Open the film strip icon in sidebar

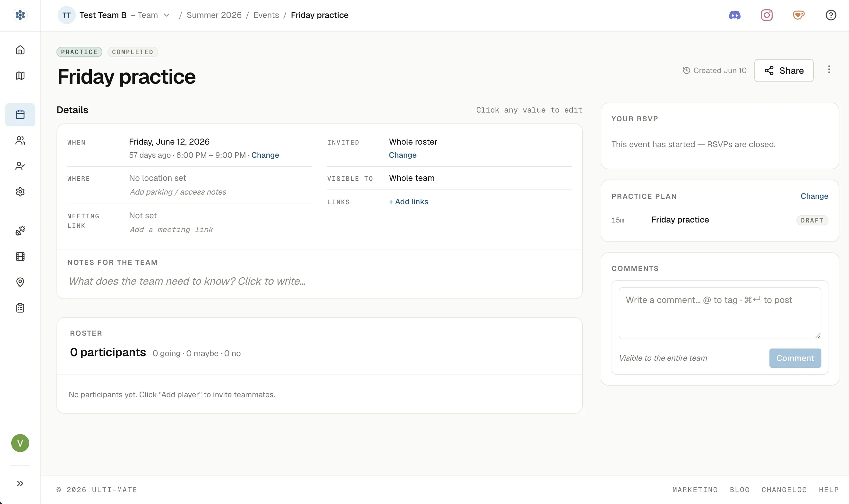[20, 256]
